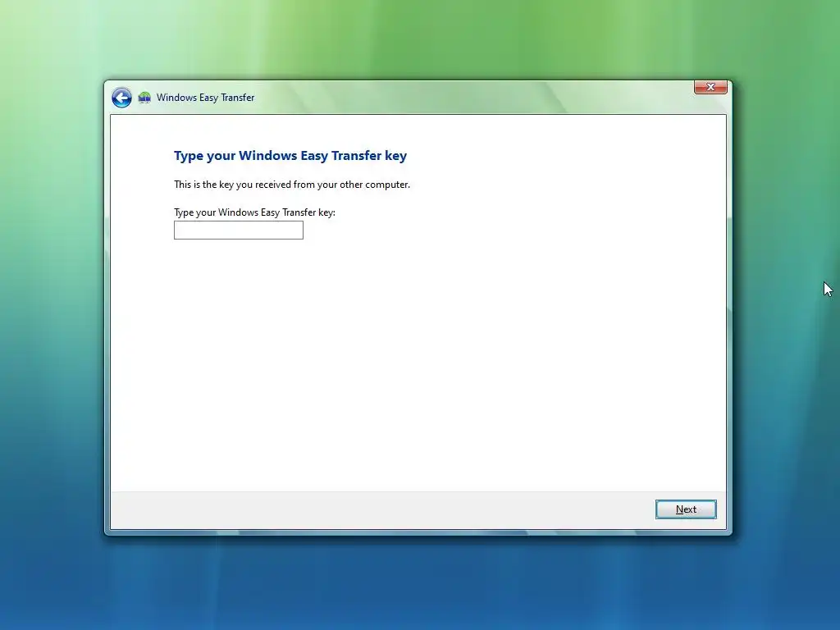Go back using the blue arrow button
This screenshot has width=840, height=630.
(x=121, y=98)
